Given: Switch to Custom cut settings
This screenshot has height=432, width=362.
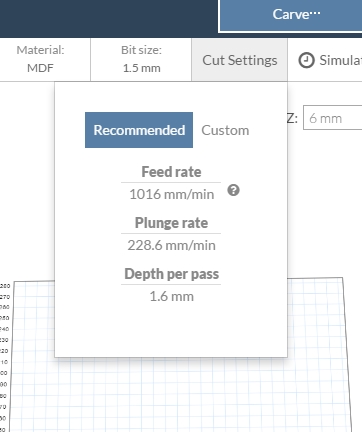Looking at the screenshot, I should [x=225, y=130].
